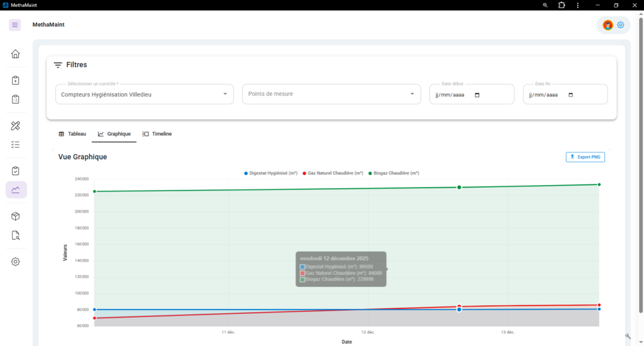Go to the Home dashboard icon
The height and width of the screenshot is (346, 644).
(x=16, y=53)
